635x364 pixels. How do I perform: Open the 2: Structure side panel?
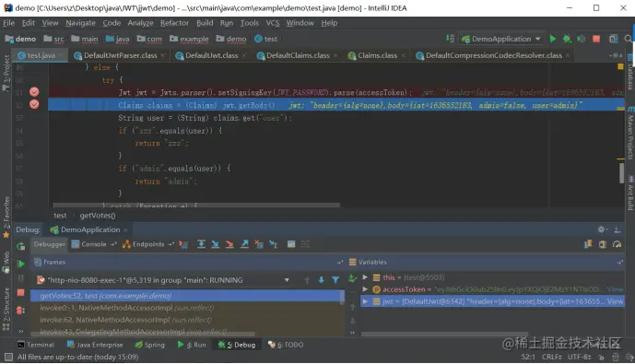tap(6, 309)
